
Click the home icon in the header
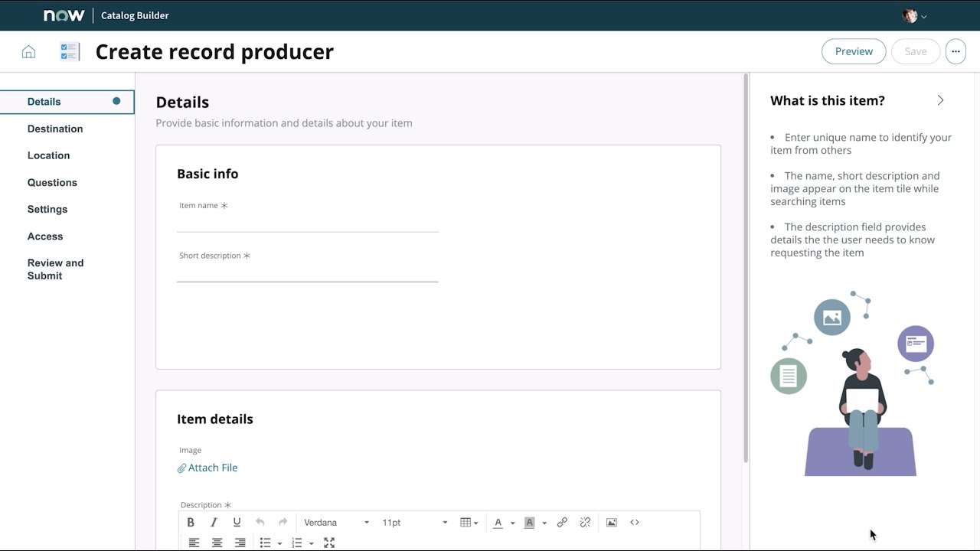click(x=28, y=51)
